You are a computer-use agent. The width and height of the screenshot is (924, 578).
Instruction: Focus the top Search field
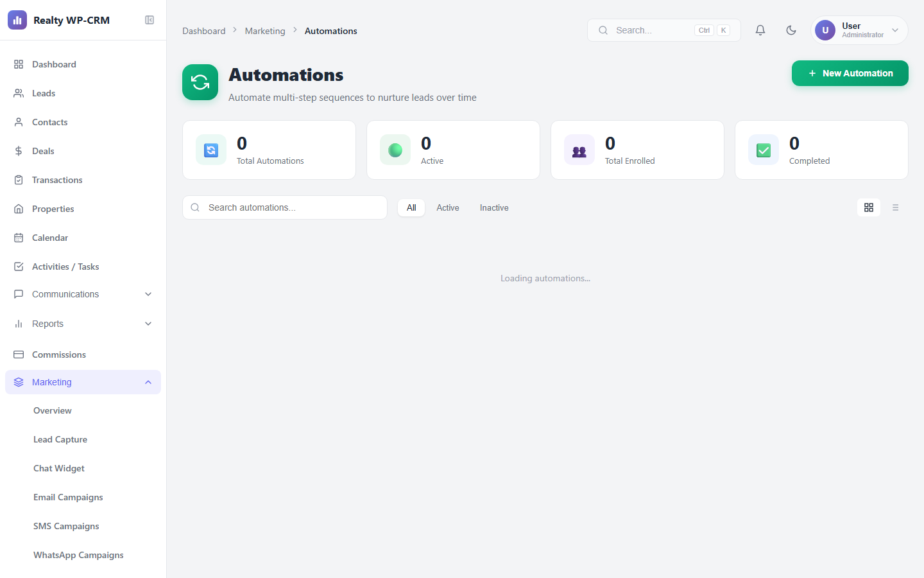(664, 30)
